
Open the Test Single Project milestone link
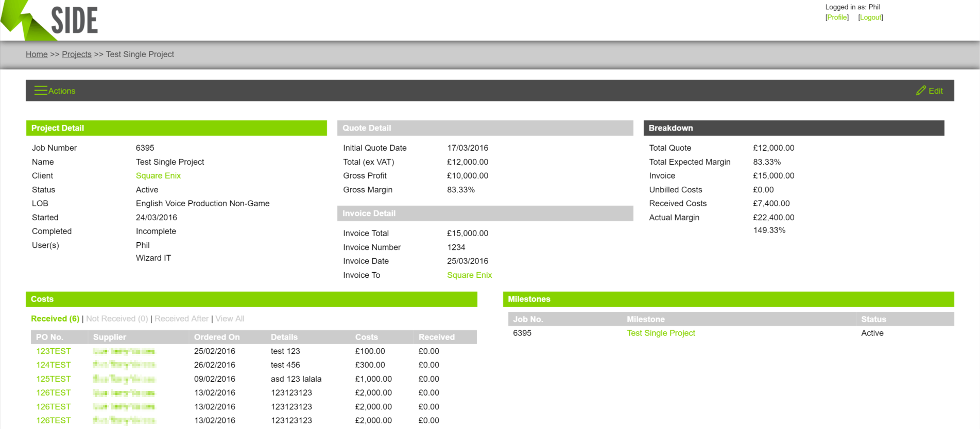point(661,333)
